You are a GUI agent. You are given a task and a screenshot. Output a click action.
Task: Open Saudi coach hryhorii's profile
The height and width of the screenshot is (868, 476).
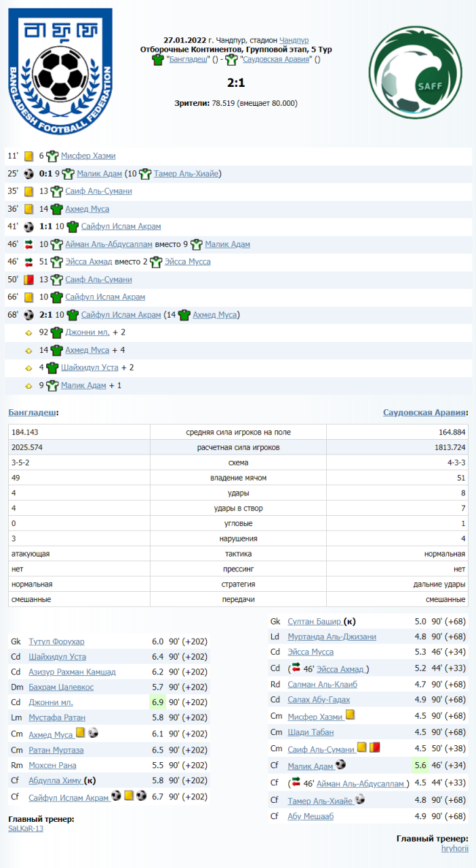click(x=454, y=848)
